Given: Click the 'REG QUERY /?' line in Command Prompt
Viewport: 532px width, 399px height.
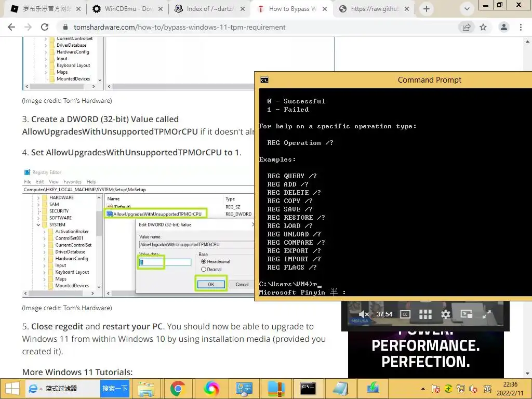Looking at the screenshot, I should pos(292,176).
